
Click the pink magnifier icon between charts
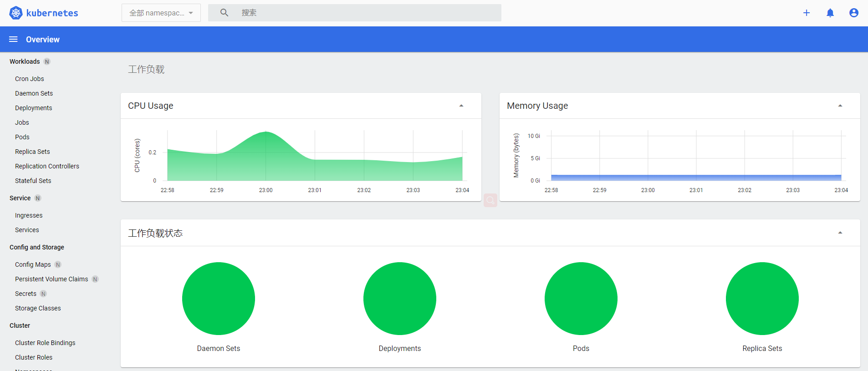point(490,200)
